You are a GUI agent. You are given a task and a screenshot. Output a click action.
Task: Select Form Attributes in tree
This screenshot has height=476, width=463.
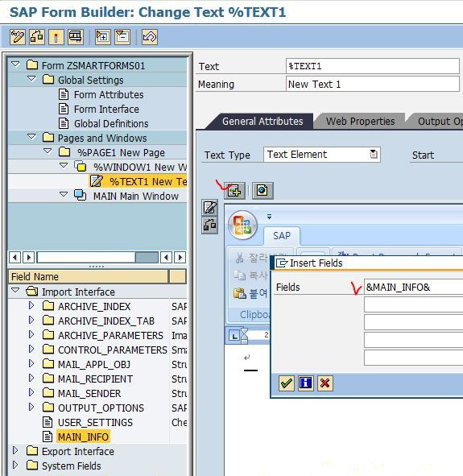[109, 95]
